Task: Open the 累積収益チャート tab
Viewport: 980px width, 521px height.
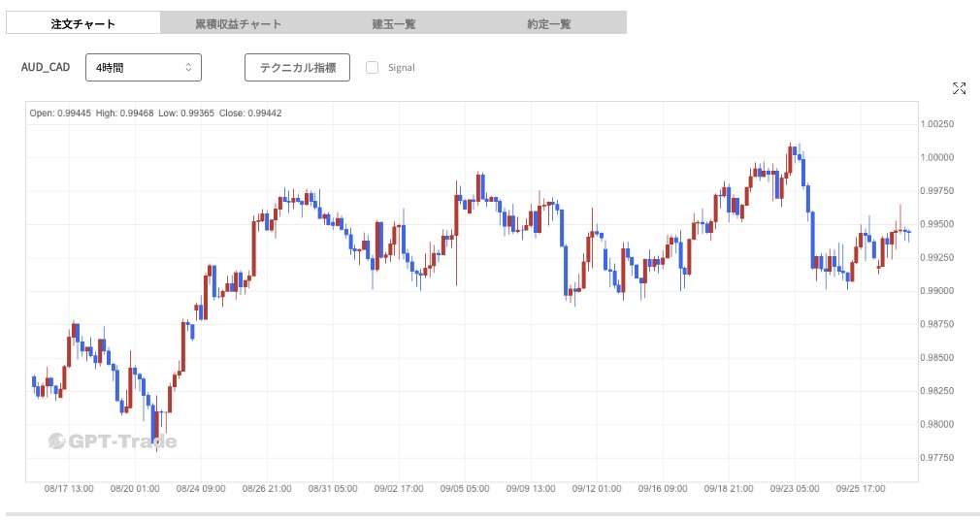Action: [x=238, y=23]
